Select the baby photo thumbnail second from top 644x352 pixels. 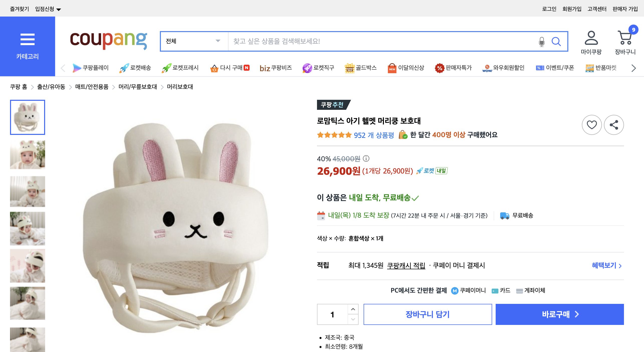[27, 154]
